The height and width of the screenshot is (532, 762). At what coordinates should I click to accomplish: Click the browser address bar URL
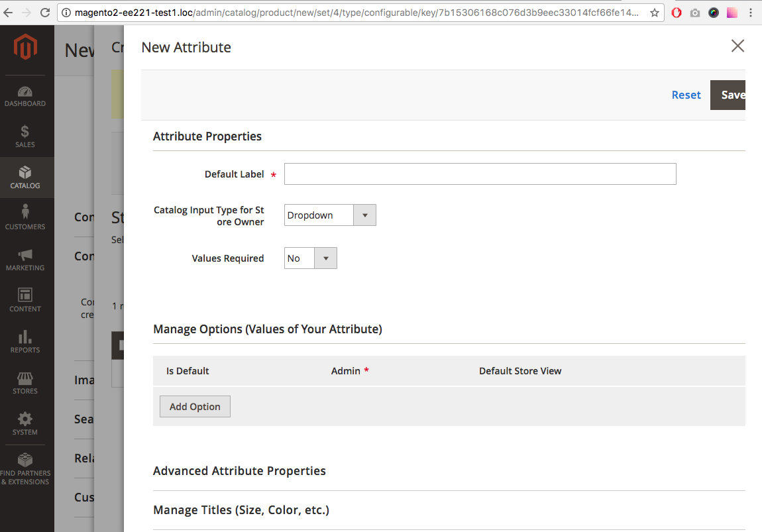(356, 13)
